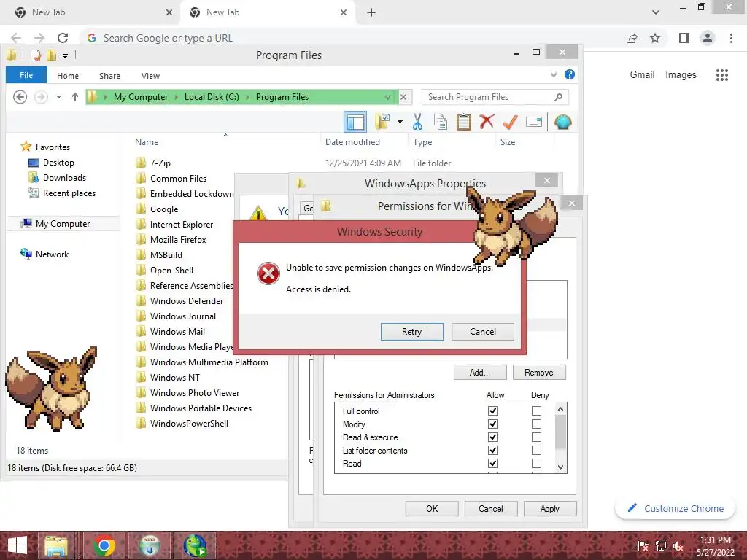Viewport: 747px width, 560px height.
Task: Expand the Explorer ribbon chevron
Action: tap(554, 75)
